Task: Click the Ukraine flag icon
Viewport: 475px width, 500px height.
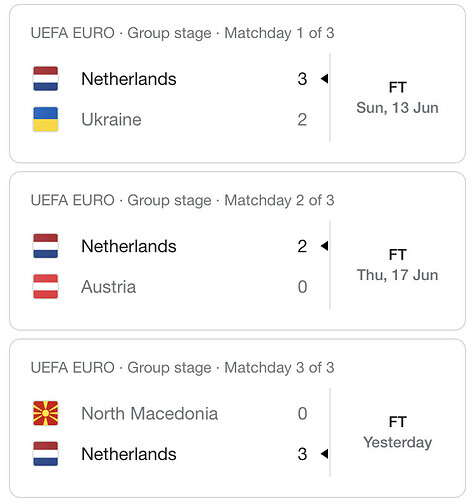Action: click(x=46, y=119)
